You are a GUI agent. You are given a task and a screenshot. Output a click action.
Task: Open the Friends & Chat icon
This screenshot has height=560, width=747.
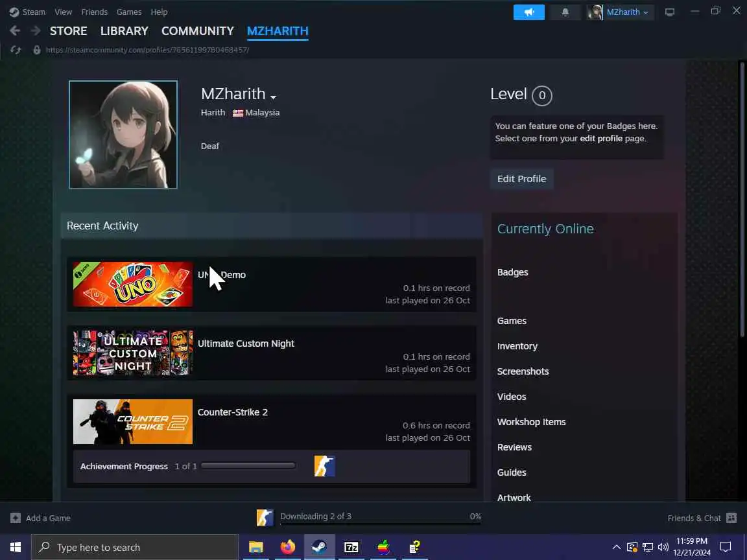pyautogui.click(x=731, y=518)
